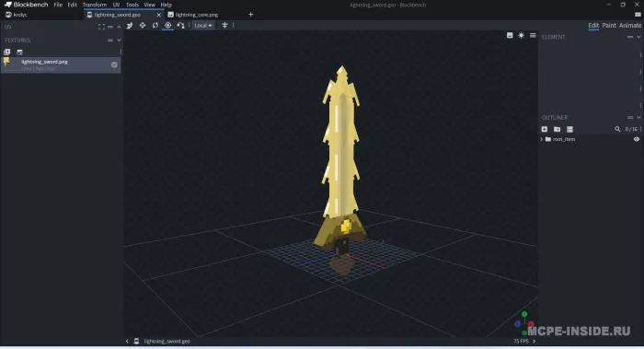Select the lightning_sword.png texture thumbnail
644x349 pixels.
click(7, 62)
